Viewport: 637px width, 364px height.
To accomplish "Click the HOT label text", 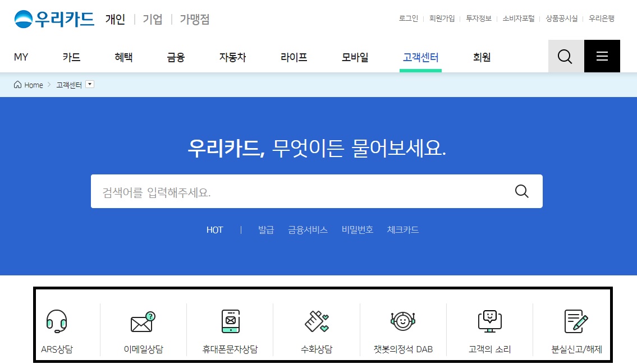I will pos(214,230).
